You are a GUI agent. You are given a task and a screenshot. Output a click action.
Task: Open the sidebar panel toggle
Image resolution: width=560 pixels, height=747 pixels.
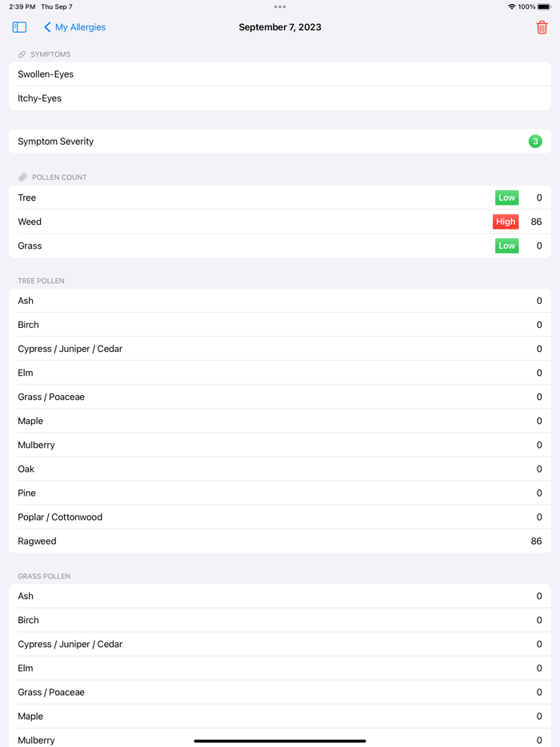point(18,26)
